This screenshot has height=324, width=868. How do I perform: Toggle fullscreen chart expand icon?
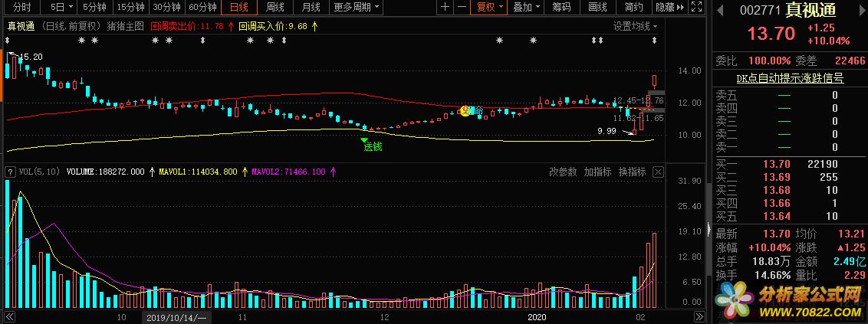click(697, 7)
